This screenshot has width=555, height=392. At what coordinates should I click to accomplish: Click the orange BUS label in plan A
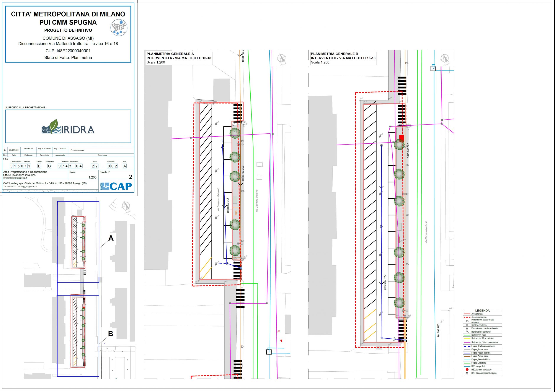(236, 213)
